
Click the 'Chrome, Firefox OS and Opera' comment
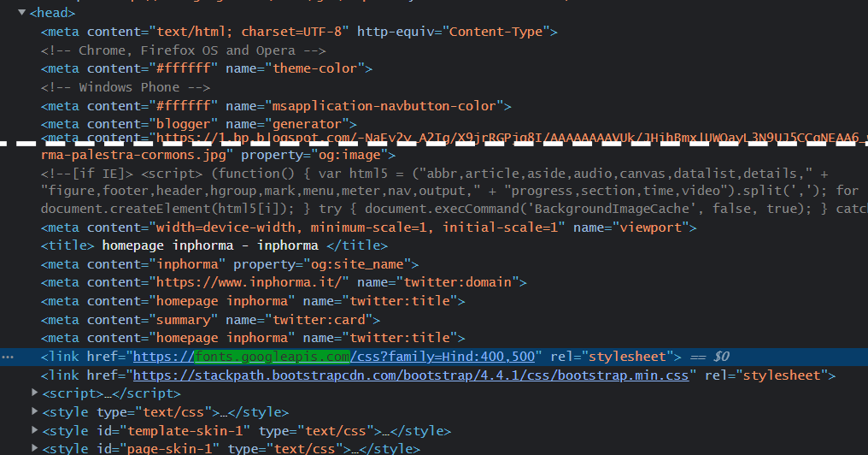tap(183, 50)
